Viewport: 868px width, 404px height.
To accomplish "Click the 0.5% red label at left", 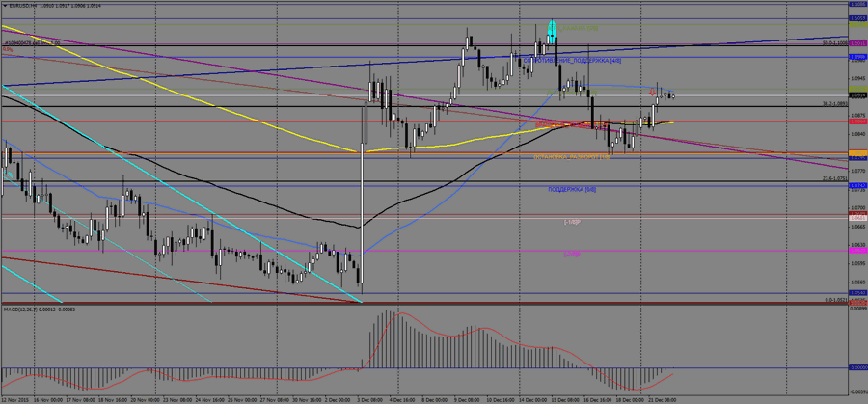I will click(7, 49).
